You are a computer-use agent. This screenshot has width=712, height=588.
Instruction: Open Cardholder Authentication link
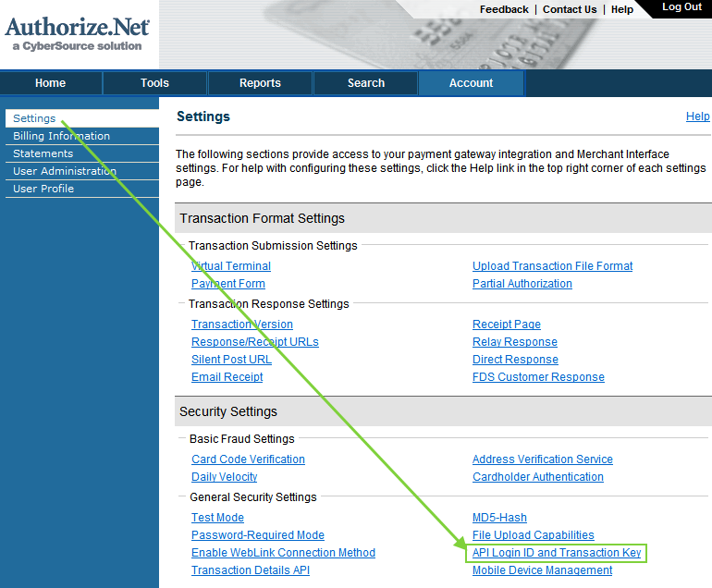tap(538, 477)
